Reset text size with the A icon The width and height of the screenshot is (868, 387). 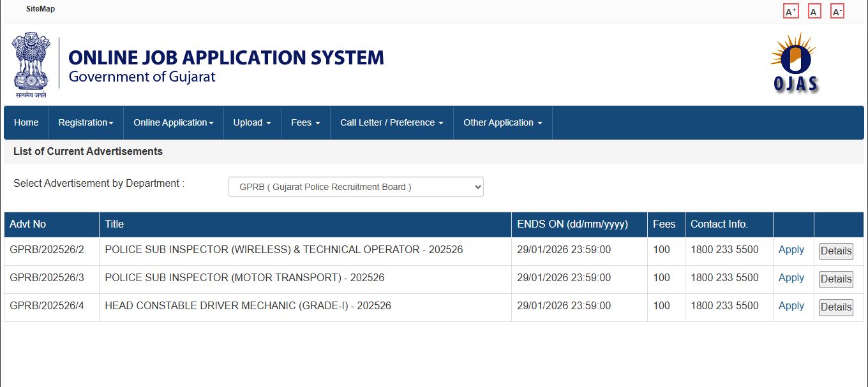pos(814,11)
